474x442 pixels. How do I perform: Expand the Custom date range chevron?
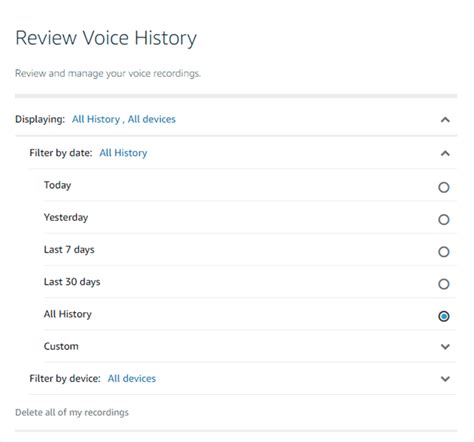[x=445, y=347]
